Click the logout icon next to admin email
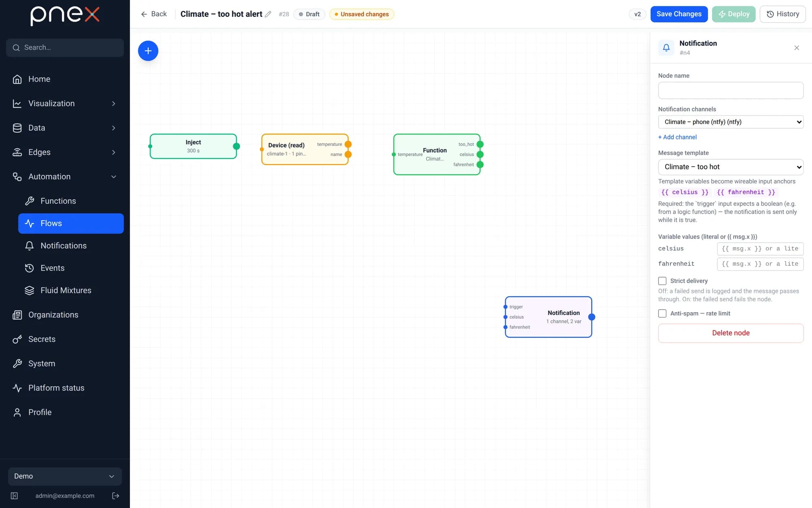 116,496
